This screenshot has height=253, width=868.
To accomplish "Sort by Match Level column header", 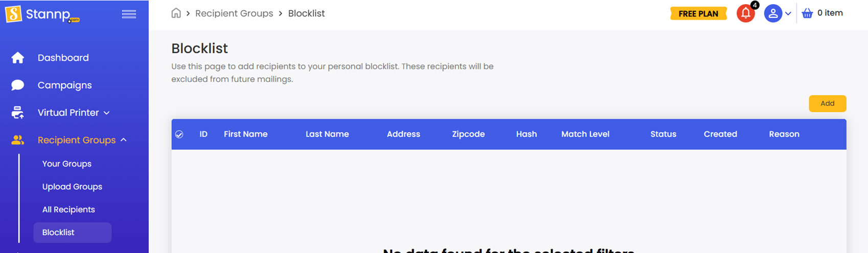I will point(585,134).
